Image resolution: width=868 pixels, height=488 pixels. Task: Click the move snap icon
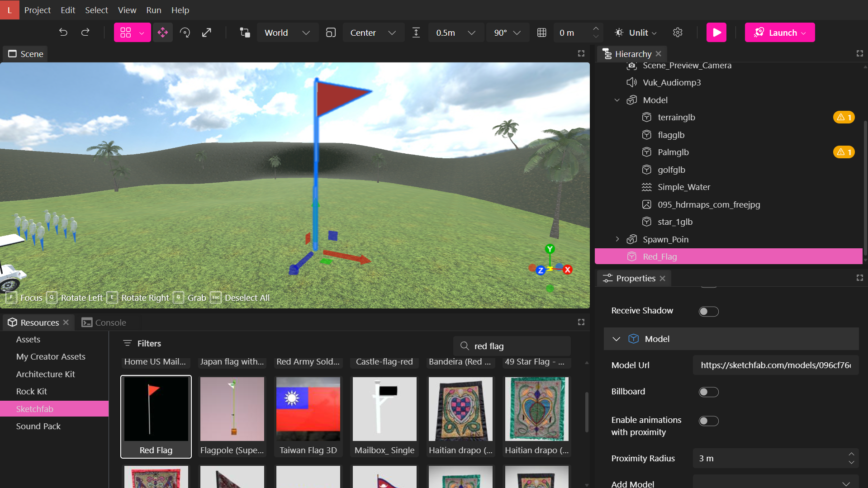point(416,33)
